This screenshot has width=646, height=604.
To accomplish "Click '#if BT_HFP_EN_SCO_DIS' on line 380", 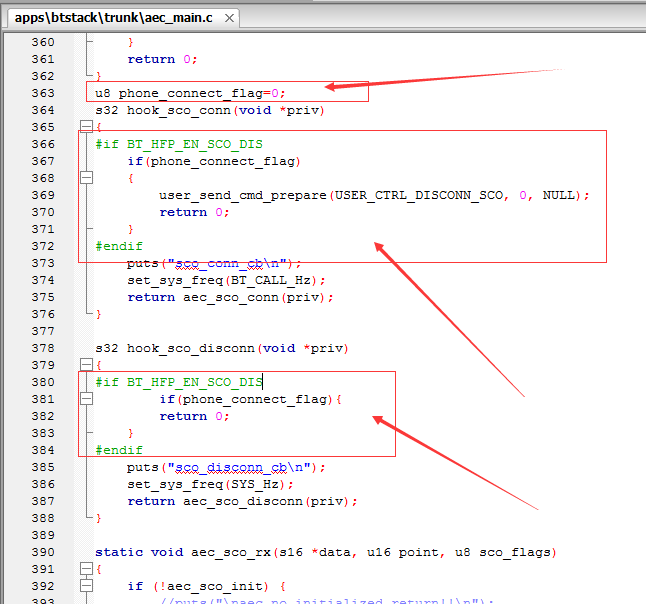I will coord(179,382).
